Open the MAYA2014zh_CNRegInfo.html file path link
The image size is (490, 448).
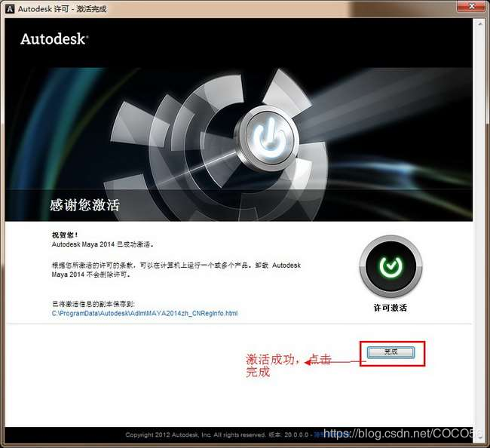coord(145,313)
